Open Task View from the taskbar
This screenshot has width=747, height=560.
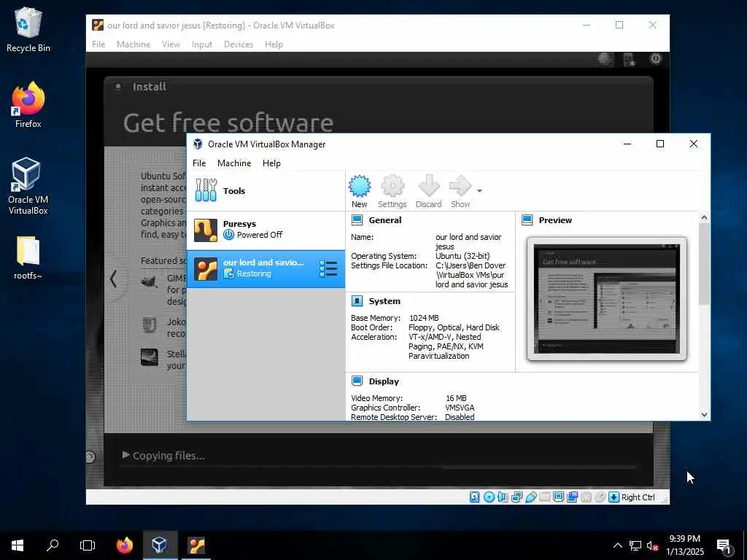pyautogui.click(x=88, y=545)
